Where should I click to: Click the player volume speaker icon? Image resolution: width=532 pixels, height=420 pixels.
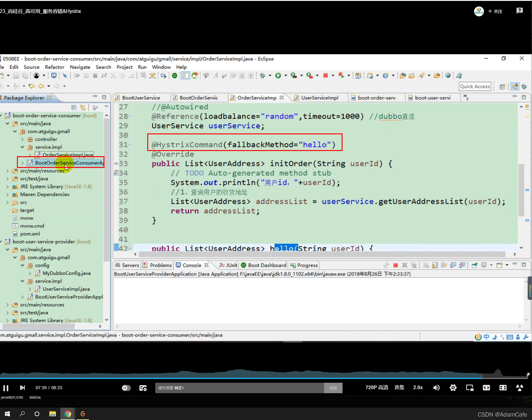(x=437, y=388)
